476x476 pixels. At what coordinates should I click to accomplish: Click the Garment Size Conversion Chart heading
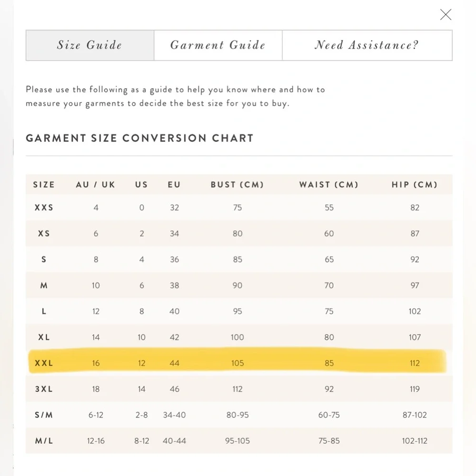[x=139, y=138]
